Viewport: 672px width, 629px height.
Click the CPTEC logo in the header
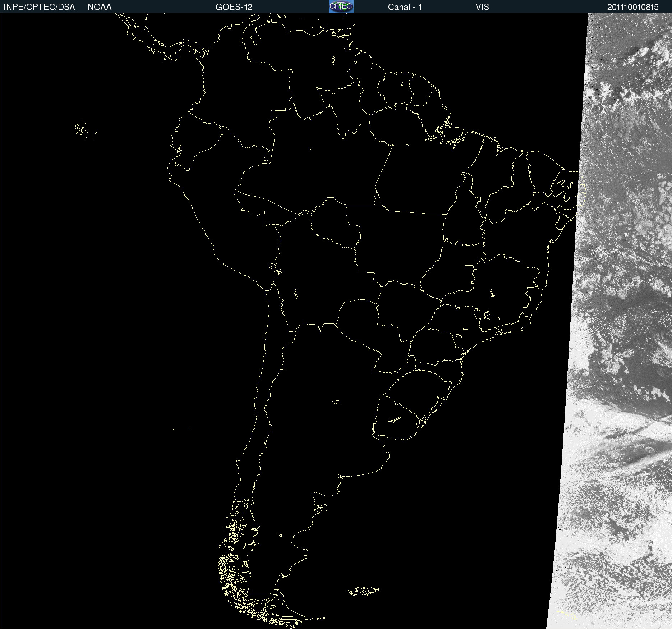click(x=341, y=6)
